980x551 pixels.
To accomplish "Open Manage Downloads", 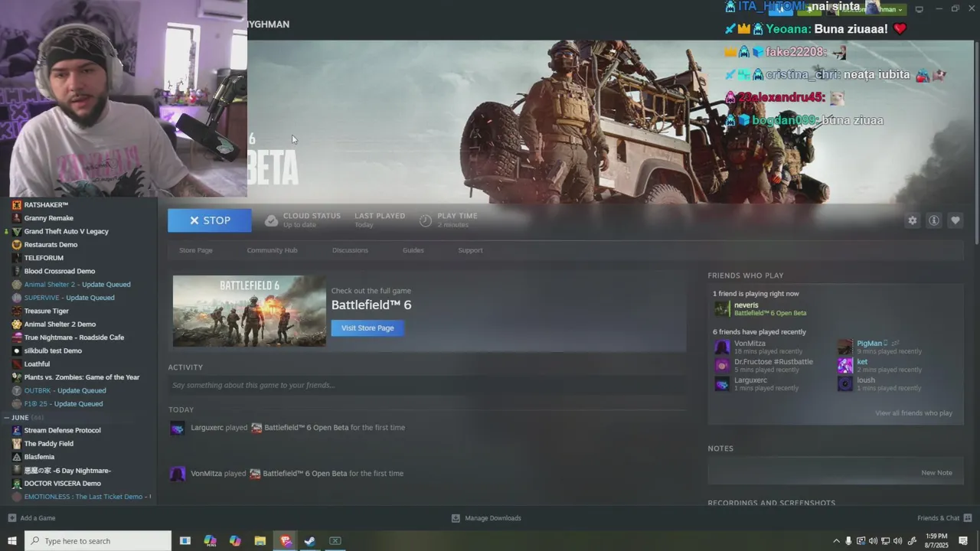I will [x=486, y=518].
